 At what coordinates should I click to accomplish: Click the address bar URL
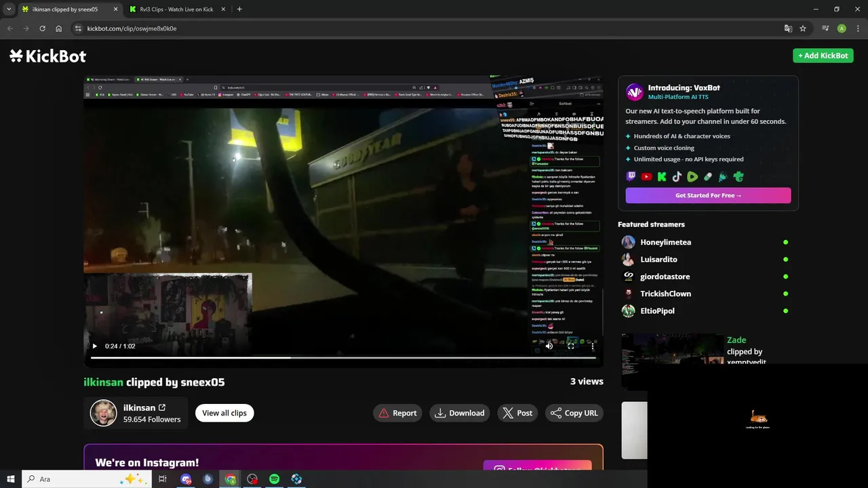point(132,28)
